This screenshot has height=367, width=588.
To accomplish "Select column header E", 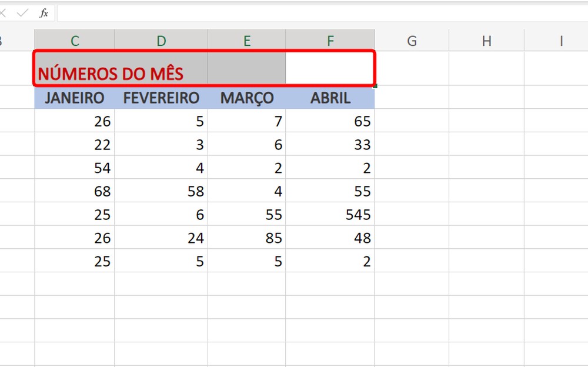I will click(247, 41).
